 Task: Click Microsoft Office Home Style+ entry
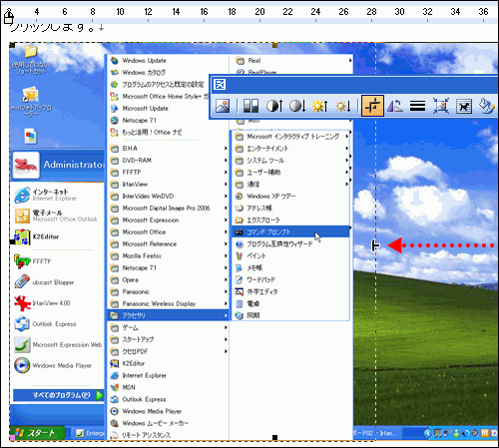pos(159,97)
